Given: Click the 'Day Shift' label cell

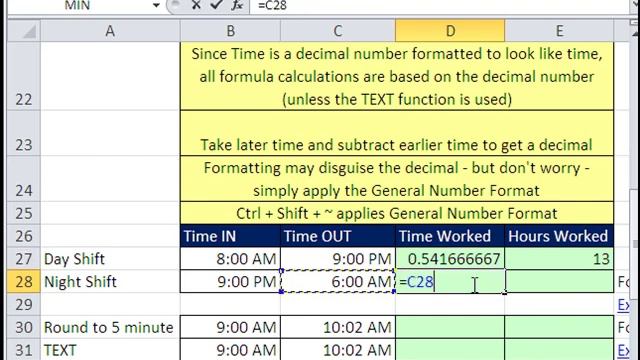Looking at the screenshot, I should [110, 258].
